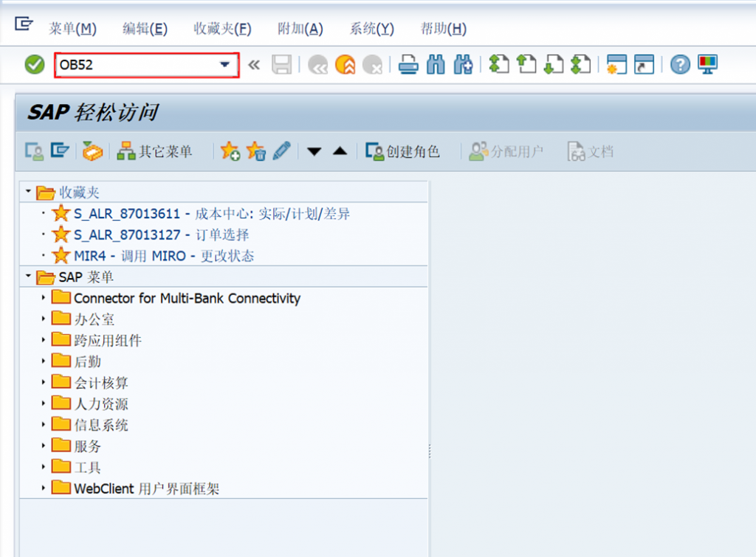Click the Move Favorites Up arrow
Viewport: 756px width, 557px height.
(x=340, y=151)
